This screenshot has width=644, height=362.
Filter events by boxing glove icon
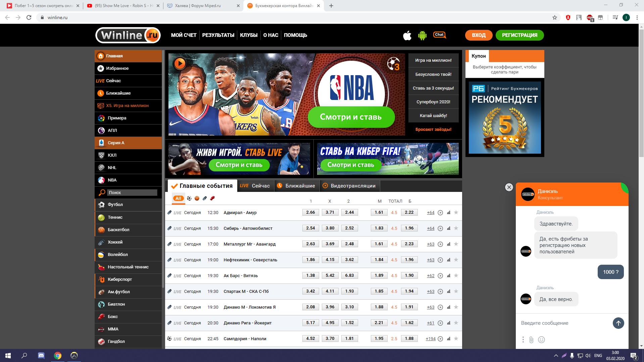tap(212, 198)
